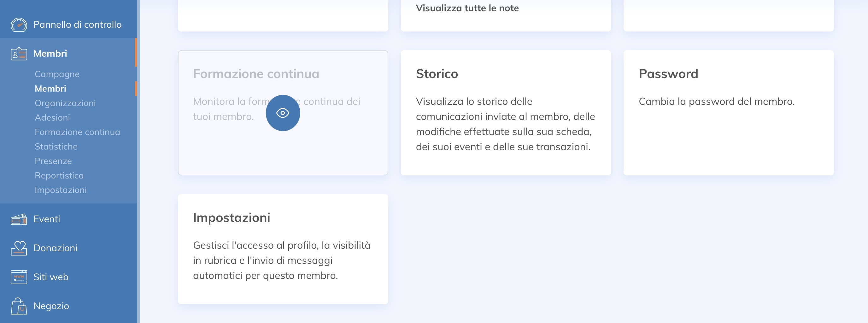868x323 pixels.
Task: Select Organizzazioni in the sidebar
Action: coord(65,103)
